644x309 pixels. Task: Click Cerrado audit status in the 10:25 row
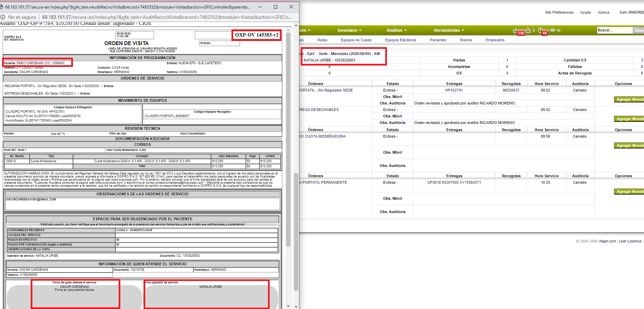580,182
